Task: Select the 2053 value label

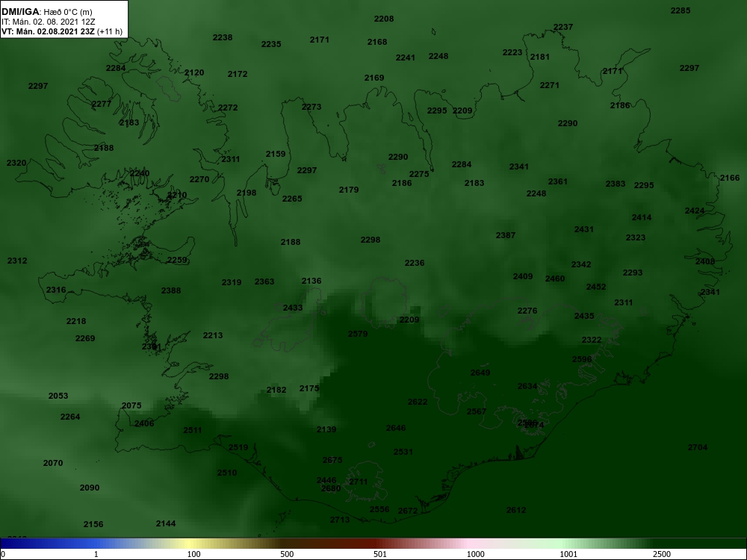Action: (x=58, y=396)
